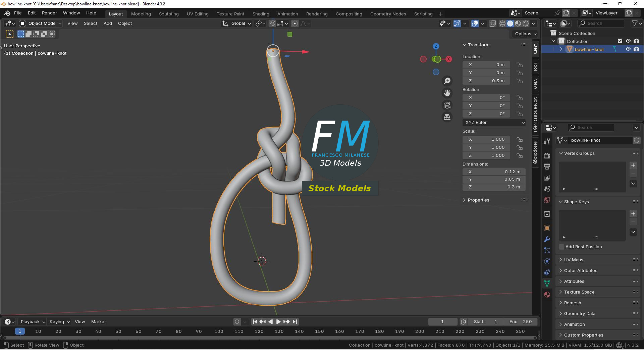Click the viewport pan hand icon
Viewport: 644px width, 350px height.
[x=447, y=93]
